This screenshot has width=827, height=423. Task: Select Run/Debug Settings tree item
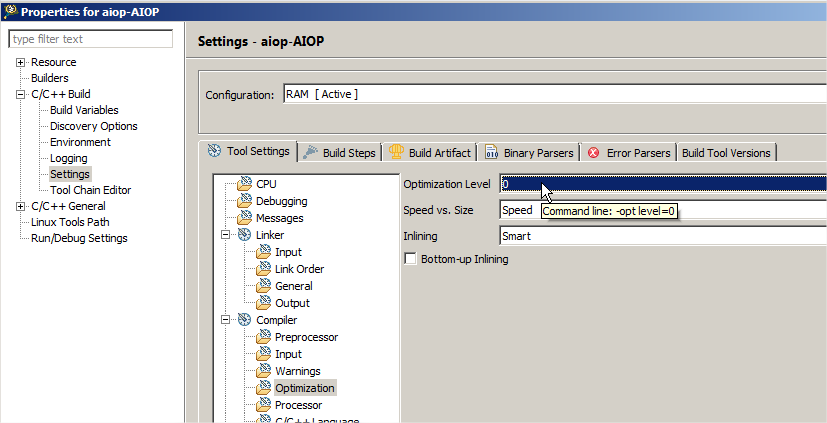tap(79, 238)
